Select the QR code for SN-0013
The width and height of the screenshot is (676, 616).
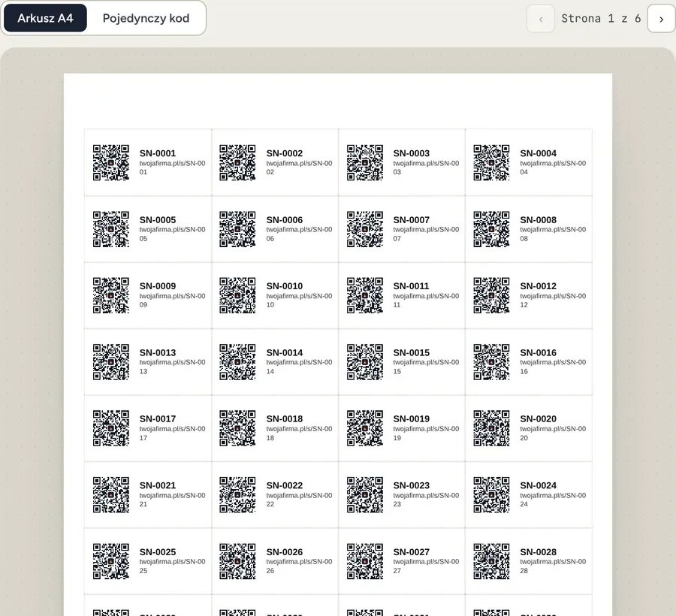[111, 361]
